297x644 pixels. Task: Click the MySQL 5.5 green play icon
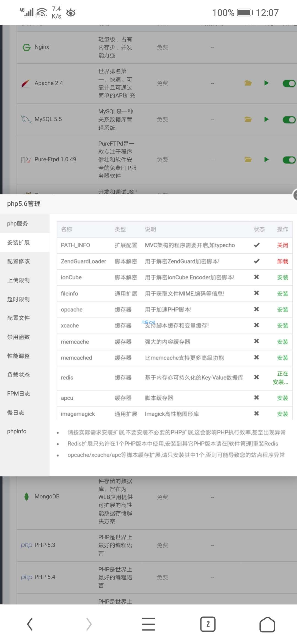(266, 119)
